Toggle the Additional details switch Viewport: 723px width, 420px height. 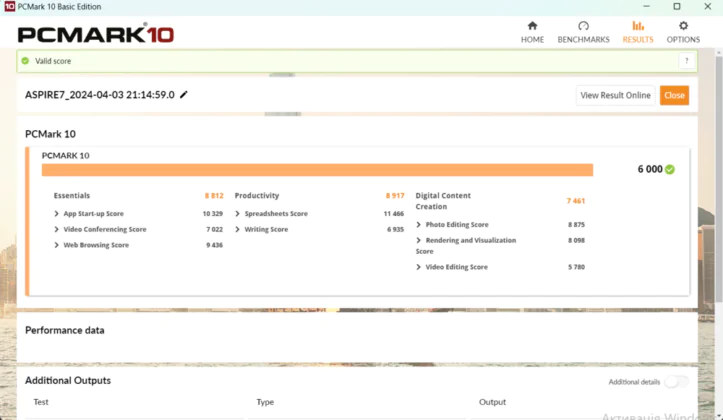pos(676,382)
